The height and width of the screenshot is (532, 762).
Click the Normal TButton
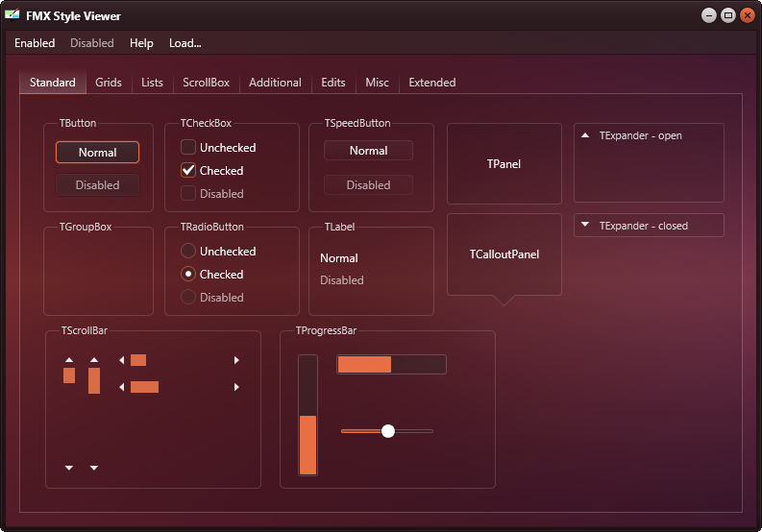[x=97, y=152]
